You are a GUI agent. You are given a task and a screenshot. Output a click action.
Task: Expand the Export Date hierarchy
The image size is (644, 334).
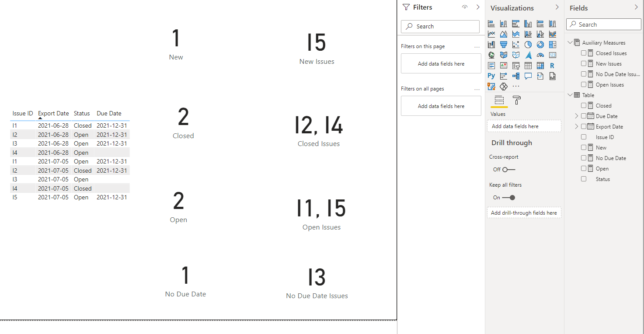(577, 127)
